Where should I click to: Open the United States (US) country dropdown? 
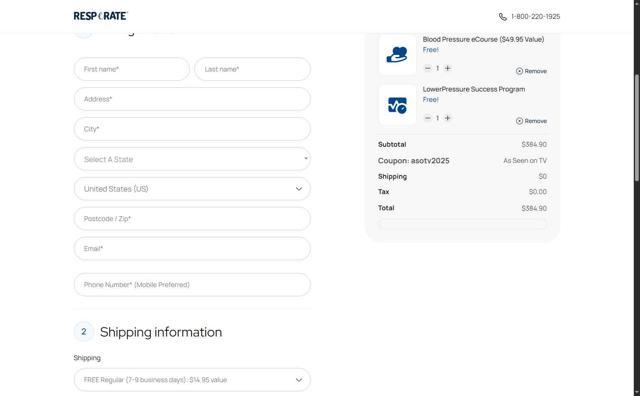tap(192, 189)
